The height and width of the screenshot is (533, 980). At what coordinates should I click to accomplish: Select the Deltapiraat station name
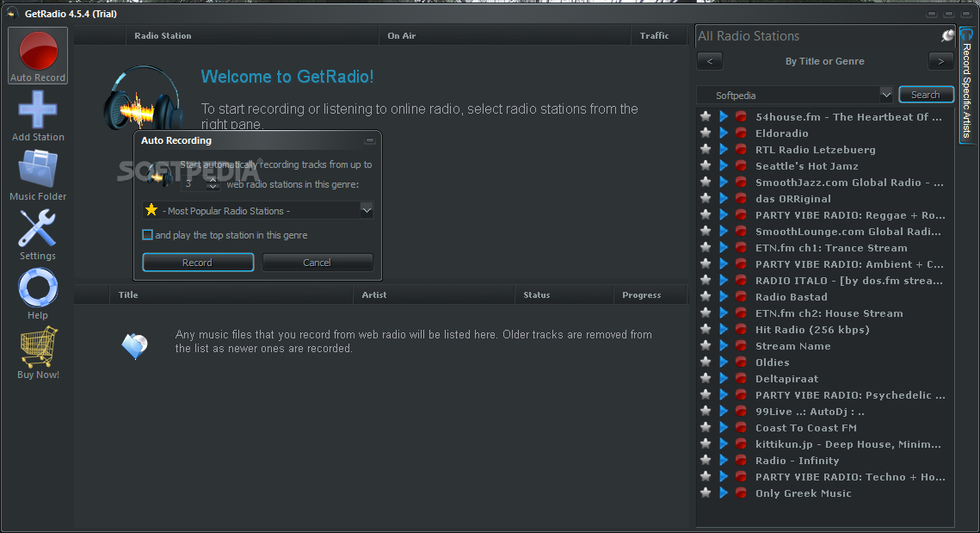(x=786, y=379)
